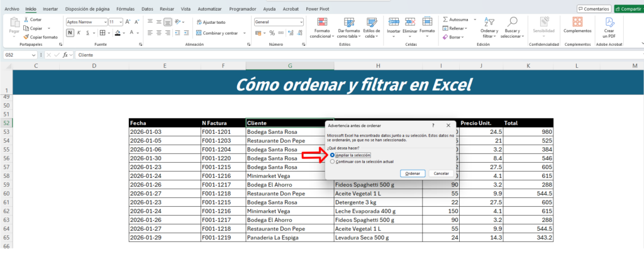Open the Complementos add-ins icon
Image resolution: width=644 pixels, height=271 pixels.
pos(577,22)
